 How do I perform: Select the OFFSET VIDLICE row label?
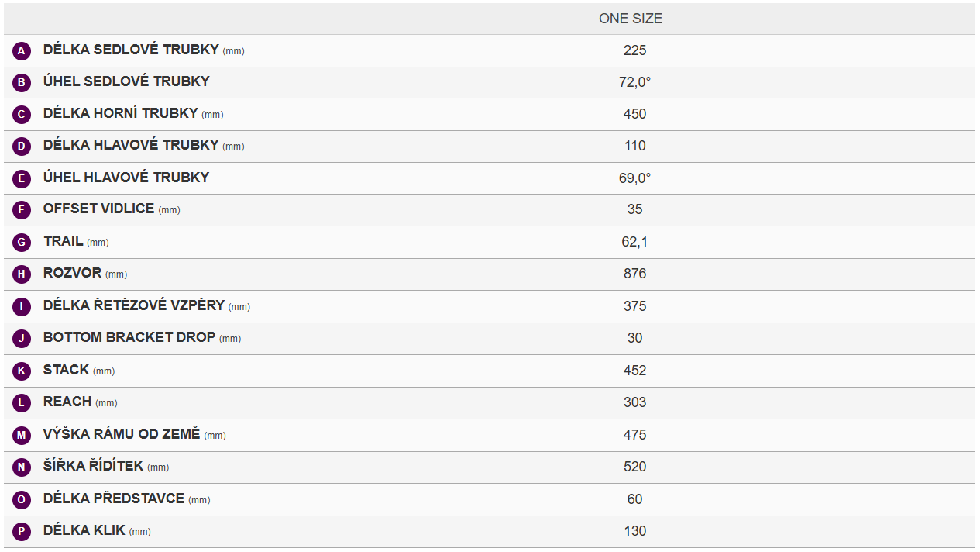tap(100, 209)
